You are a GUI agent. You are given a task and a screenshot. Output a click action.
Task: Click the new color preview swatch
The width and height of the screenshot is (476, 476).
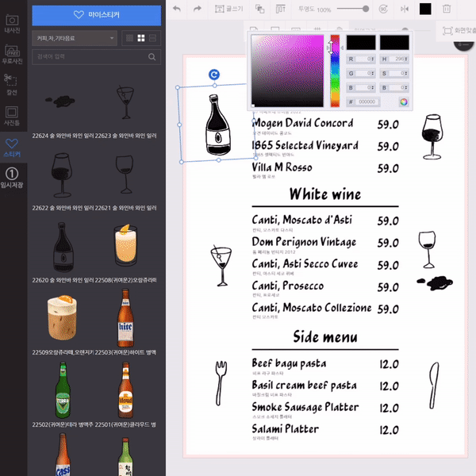pos(361,42)
